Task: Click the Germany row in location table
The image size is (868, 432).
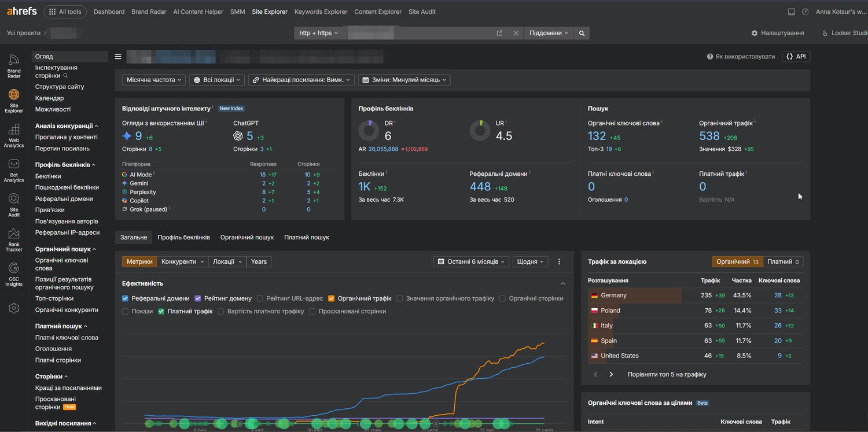Action: 695,296
